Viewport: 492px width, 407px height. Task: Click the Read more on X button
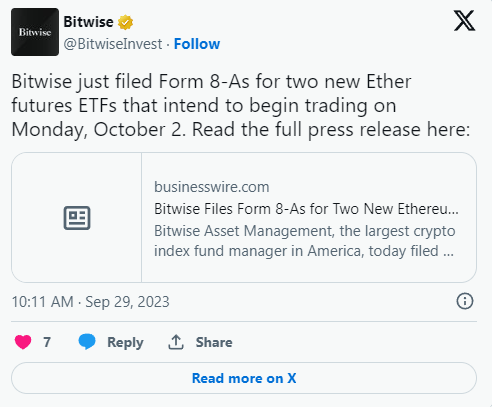tap(244, 378)
